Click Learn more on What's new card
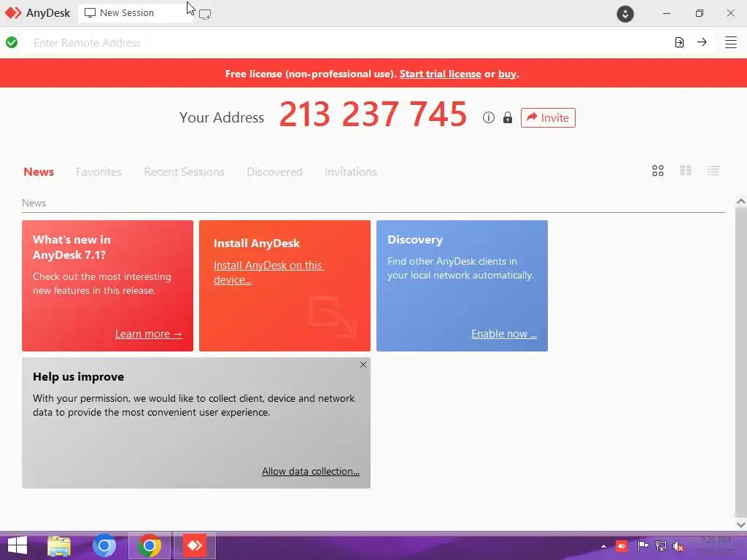This screenshot has width=747, height=560. tap(149, 334)
